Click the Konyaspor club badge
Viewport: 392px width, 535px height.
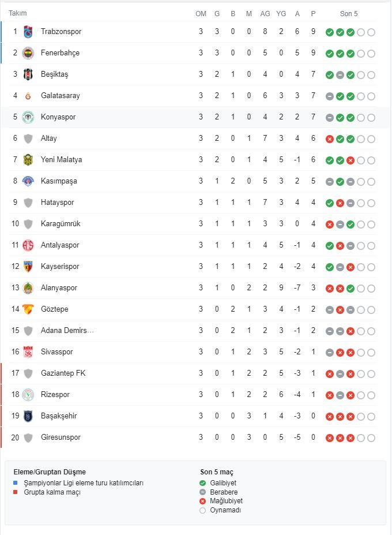pos(28,117)
